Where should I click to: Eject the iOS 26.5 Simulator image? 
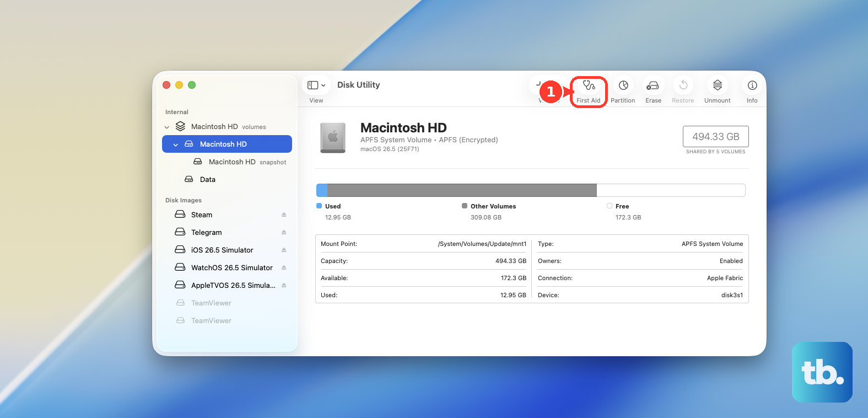tap(284, 250)
